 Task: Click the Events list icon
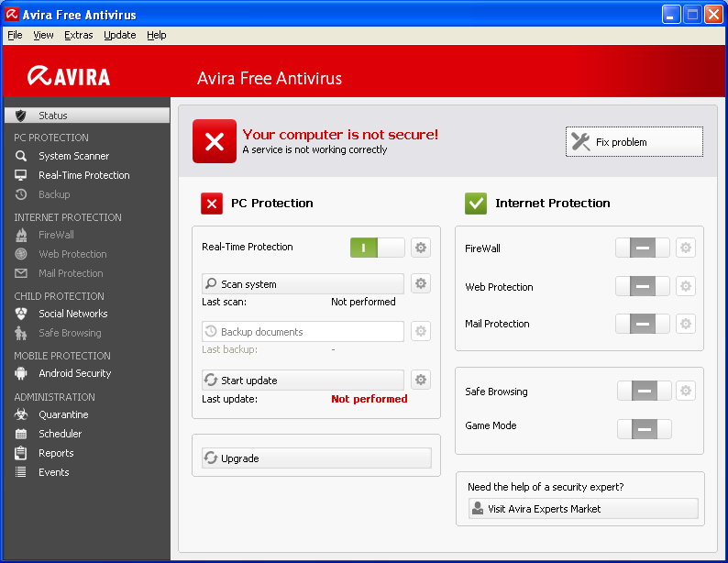pos(21,472)
